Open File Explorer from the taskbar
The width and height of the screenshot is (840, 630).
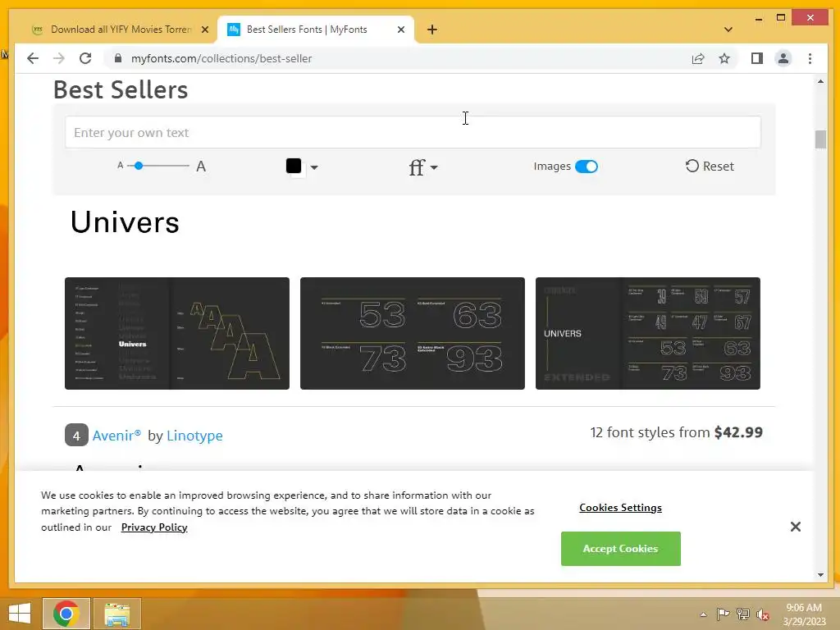click(117, 614)
